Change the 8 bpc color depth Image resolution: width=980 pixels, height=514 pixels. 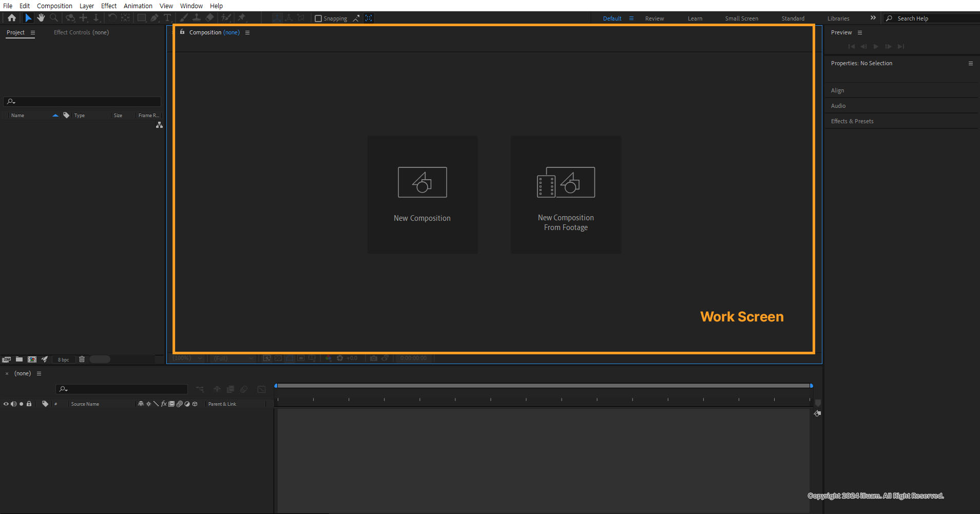[x=63, y=360]
